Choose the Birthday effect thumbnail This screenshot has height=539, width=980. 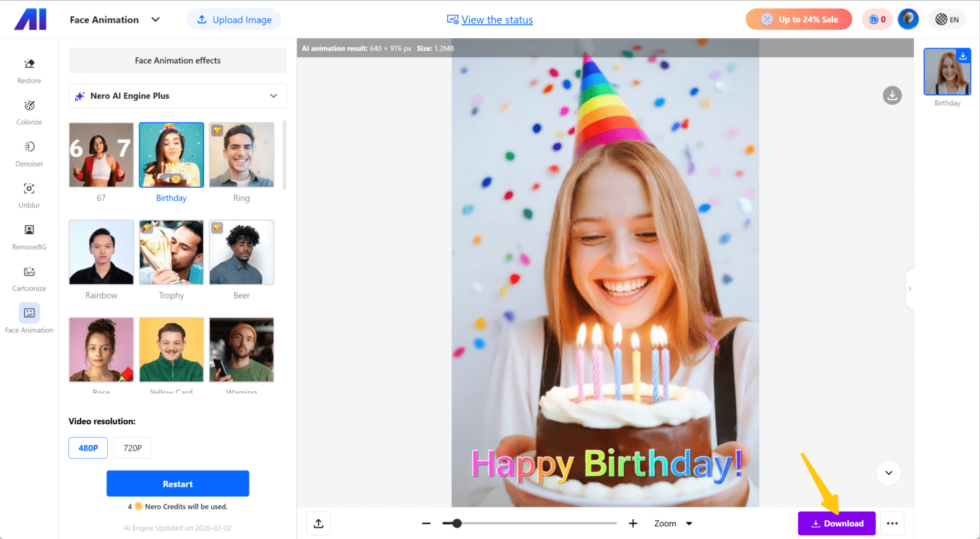click(x=172, y=155)
